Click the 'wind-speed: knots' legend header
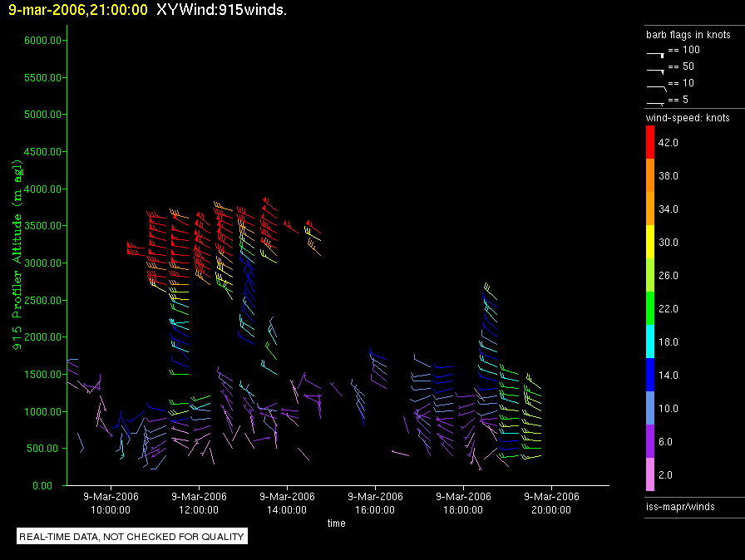The width and height of the screenshot is (745, 560). click(x=688, y=118)
